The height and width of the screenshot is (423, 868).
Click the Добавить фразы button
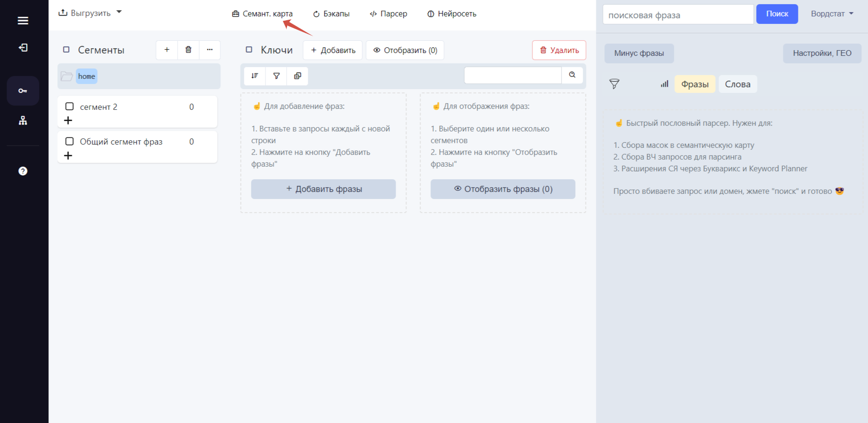323,189
